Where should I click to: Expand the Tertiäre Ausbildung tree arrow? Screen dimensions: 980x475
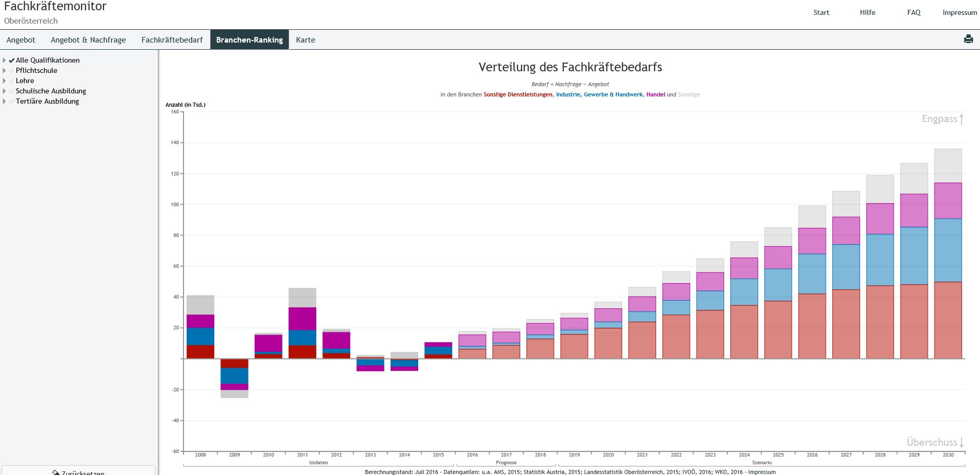(5, 102)
